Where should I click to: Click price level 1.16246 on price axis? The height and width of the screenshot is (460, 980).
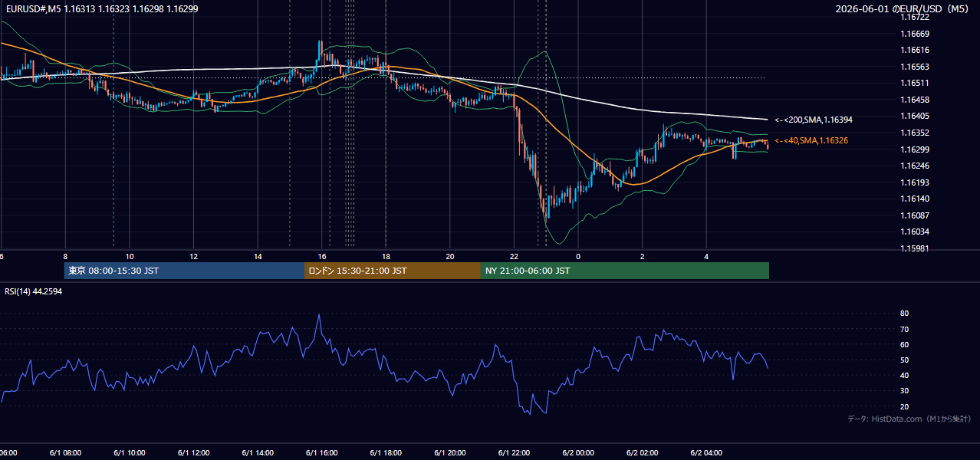pos(916,166)
